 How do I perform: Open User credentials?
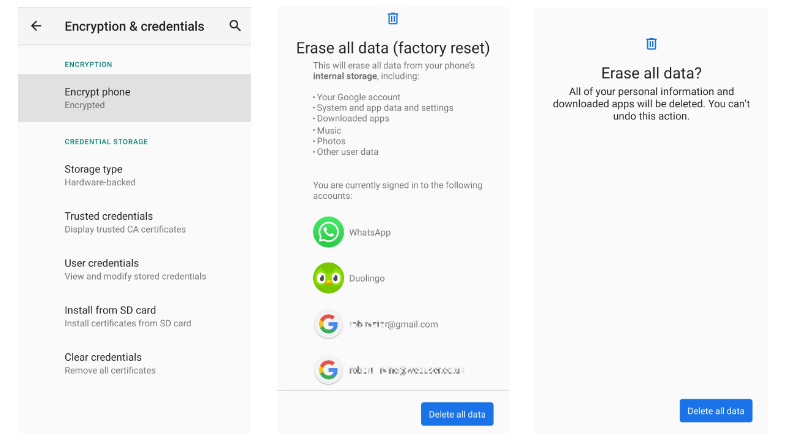[134, 269]
